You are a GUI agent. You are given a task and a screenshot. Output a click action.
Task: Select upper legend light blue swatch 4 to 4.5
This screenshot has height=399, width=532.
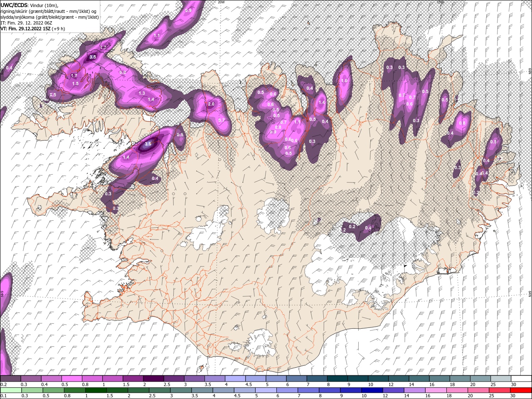point(235,379)
